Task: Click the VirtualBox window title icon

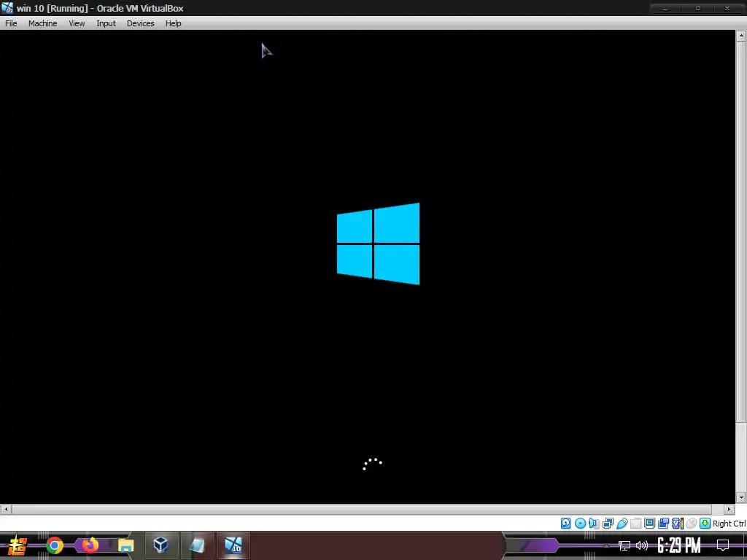Action: pyautogui.click(x=7, y=7)
